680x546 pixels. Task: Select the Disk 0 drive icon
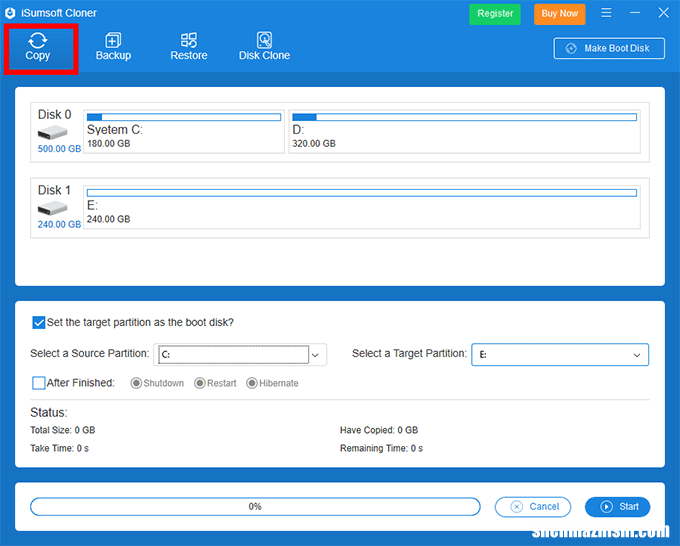click(52, 132)
